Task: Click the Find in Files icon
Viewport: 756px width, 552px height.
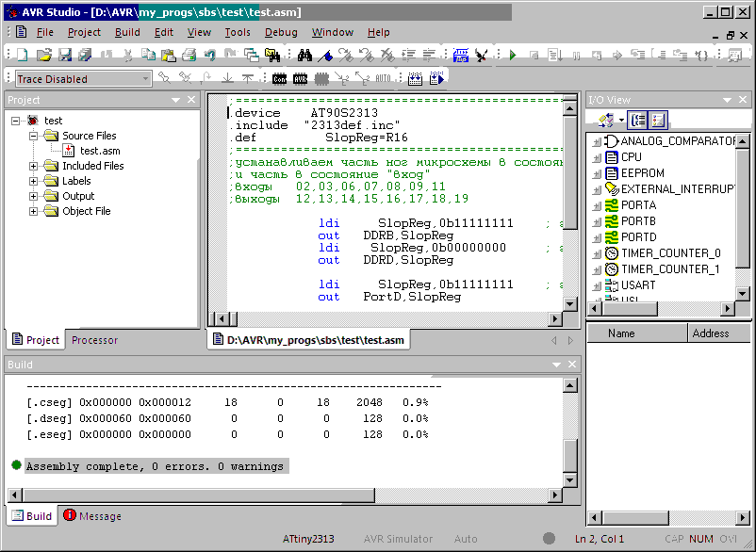Action: [x=272, y=55]
